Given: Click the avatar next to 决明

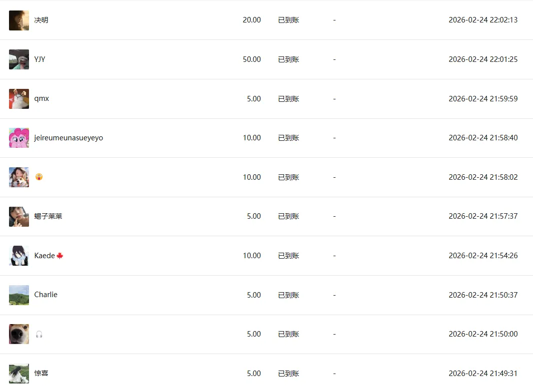Looking at the screenshot, I should pos(19,20).
